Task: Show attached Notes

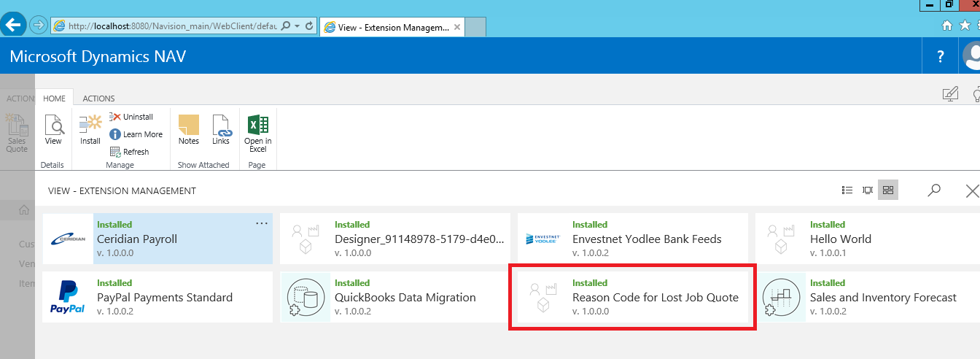Action: (x=188, y=130)
